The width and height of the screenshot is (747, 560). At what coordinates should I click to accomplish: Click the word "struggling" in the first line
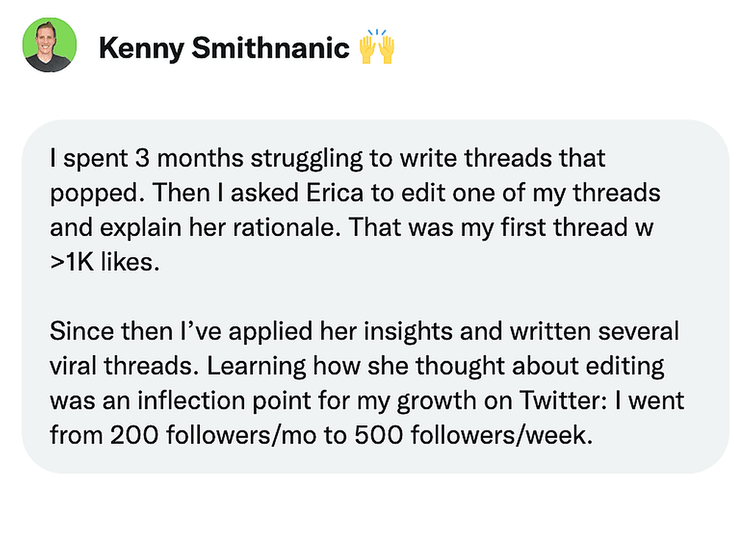[x=306, y=158]
